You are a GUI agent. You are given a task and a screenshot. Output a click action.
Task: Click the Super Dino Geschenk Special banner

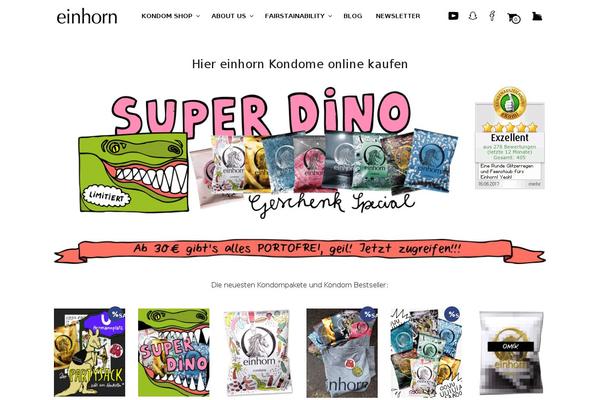(268, 153)
